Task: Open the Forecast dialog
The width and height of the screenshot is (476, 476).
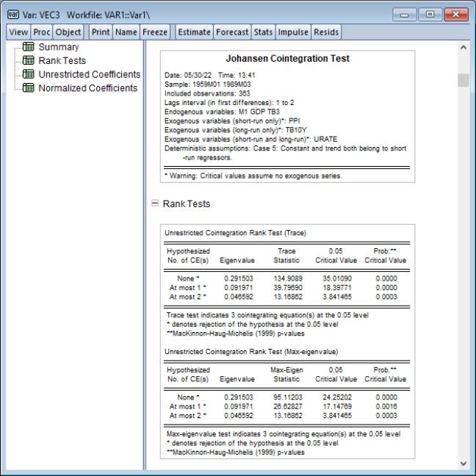Action: [x=233, y=32]
